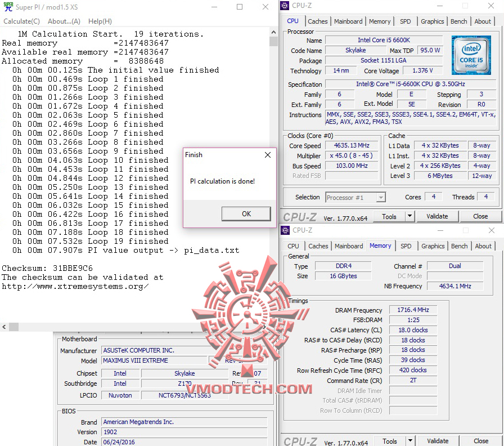
Task: Expand Tools dropdown arrow in lower CPU-Z window
Action: [411, 441]
